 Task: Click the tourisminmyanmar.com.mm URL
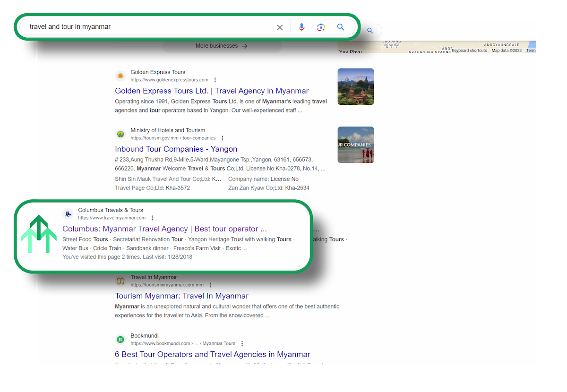(167, 285)
